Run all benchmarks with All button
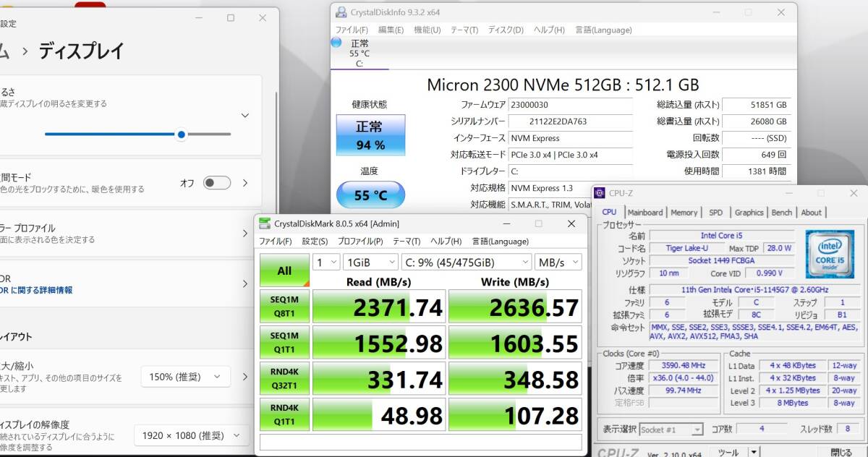 point(284,270)
